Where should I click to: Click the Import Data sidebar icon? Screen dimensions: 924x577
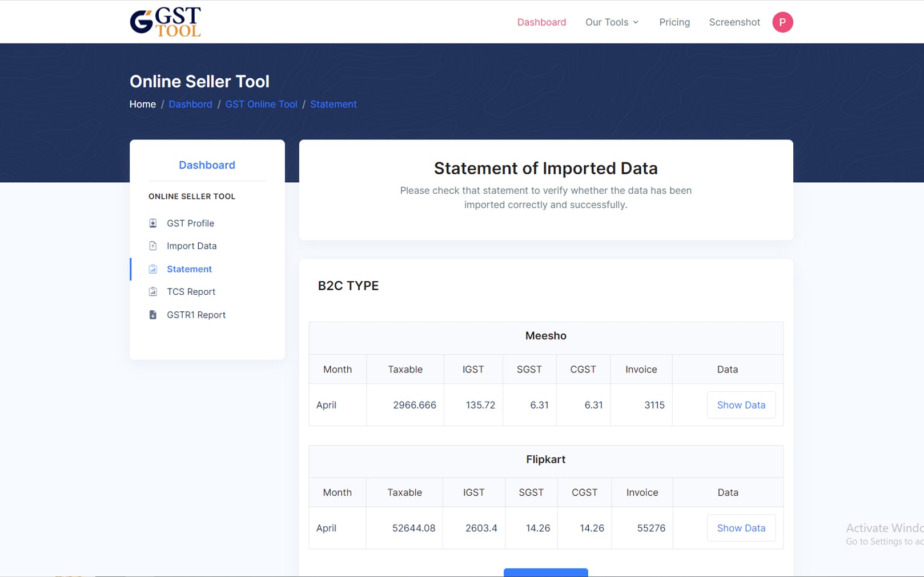(x=152, y=246)
